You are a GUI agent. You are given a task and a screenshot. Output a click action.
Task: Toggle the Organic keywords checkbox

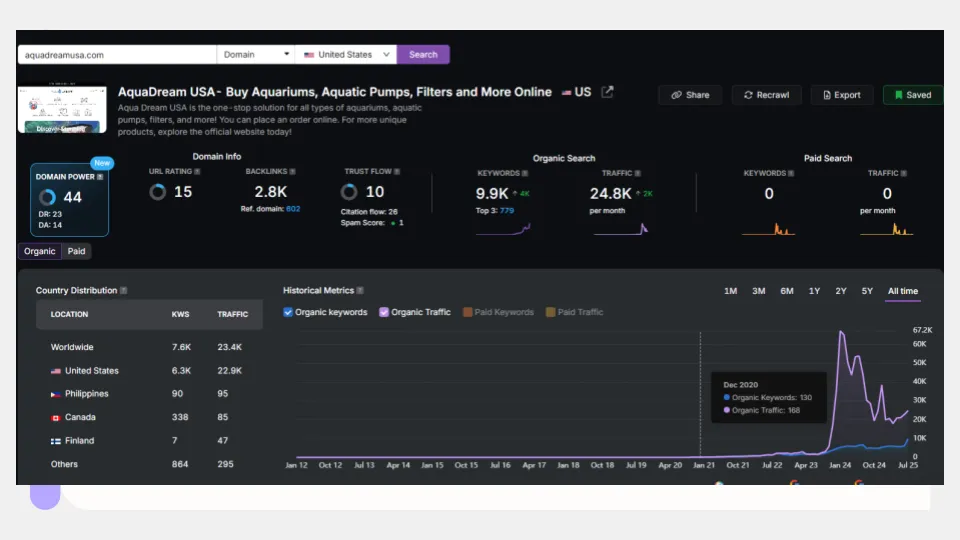pos(288,312)
